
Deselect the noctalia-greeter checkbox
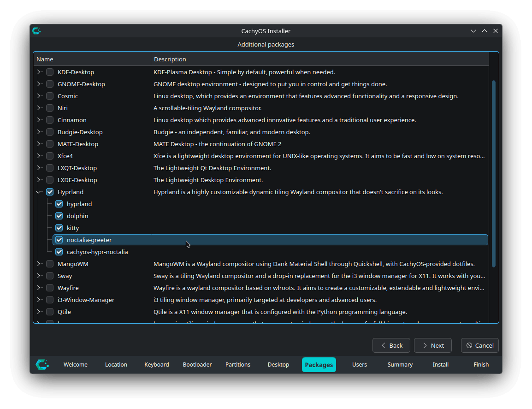coord(59,240)
